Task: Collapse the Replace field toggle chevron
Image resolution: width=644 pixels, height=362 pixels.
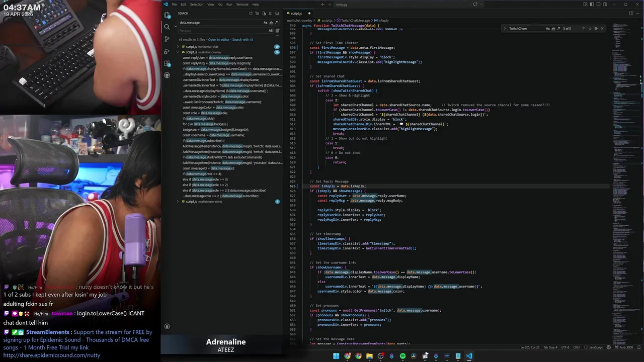Action: [176, 27]
